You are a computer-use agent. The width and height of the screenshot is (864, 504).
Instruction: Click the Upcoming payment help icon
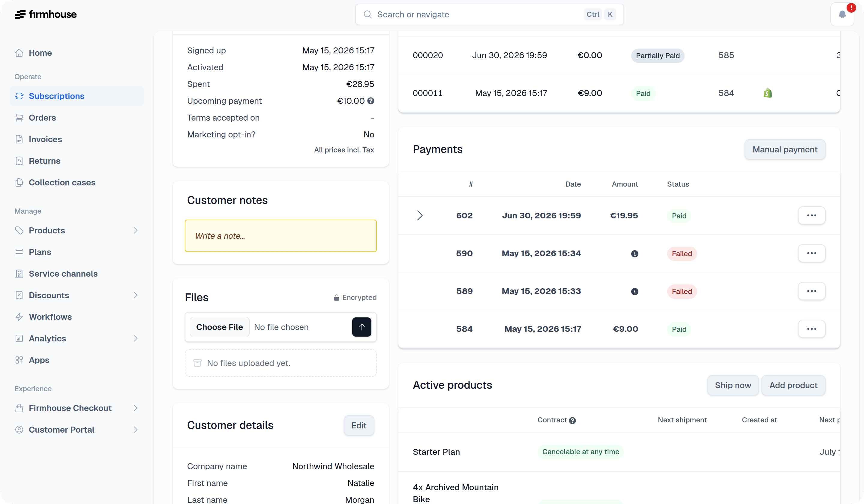coord(370,101)
